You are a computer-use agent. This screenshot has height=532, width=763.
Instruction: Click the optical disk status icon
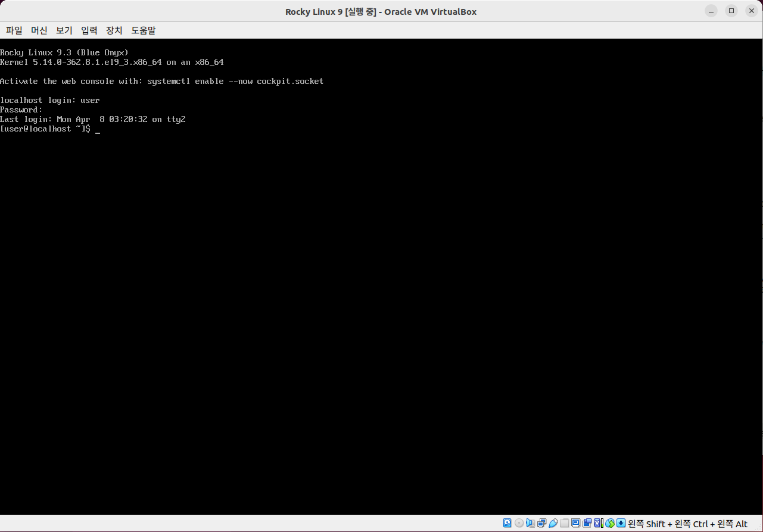click(519, 523)
